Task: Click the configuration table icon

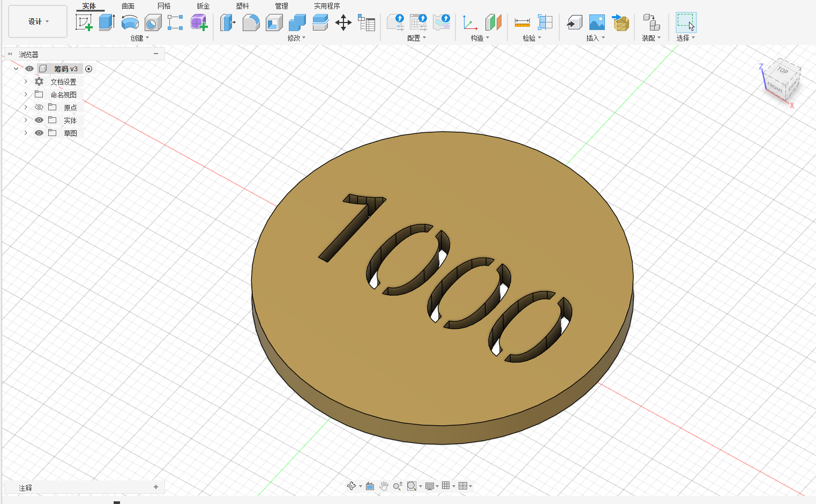Action: 418,22
